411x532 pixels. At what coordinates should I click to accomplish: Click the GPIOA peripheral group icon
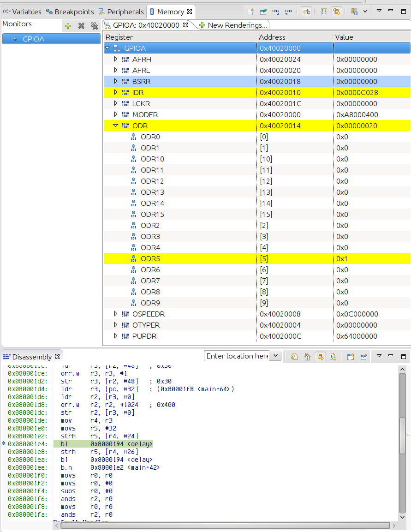coord(117,48)
